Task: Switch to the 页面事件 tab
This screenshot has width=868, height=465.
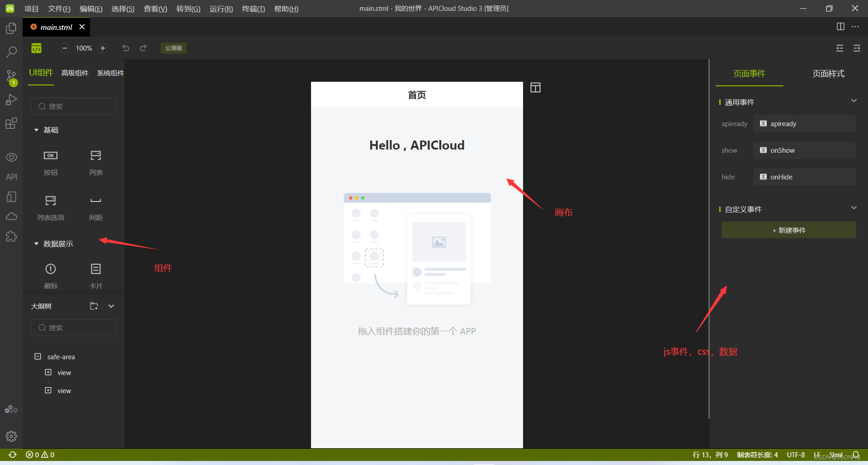Action: 749,74
